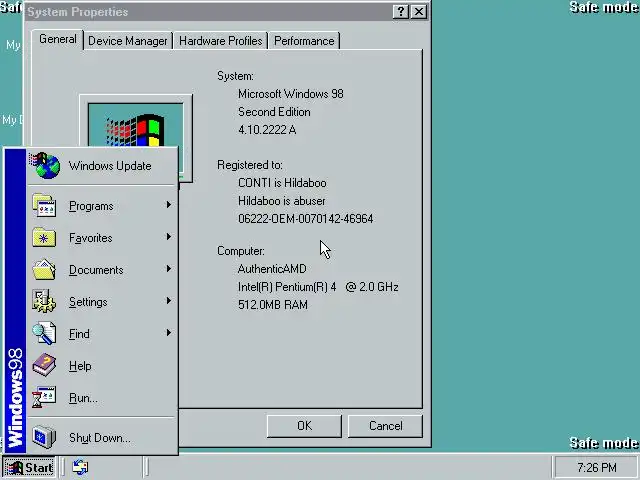640x480 pixels.
Task: Select Windows Update menu entry text
Action: (x=110, y=166)
